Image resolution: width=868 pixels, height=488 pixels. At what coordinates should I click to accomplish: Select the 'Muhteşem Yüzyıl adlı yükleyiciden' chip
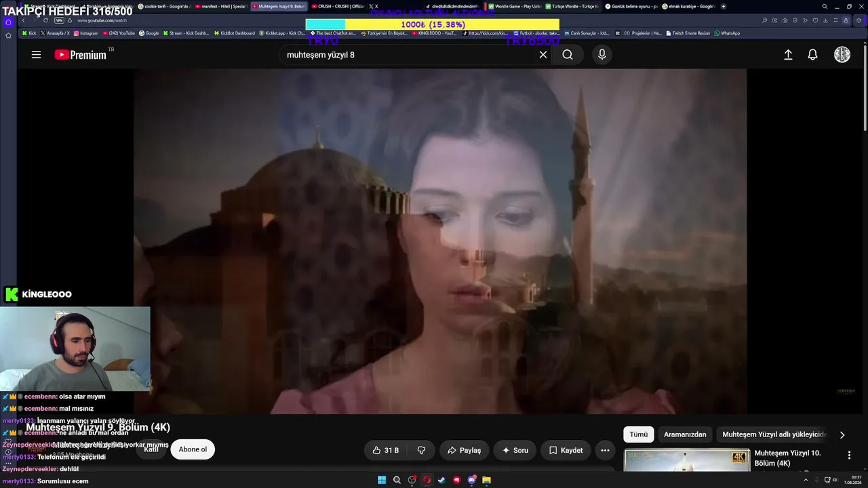[x=774, y=434]
